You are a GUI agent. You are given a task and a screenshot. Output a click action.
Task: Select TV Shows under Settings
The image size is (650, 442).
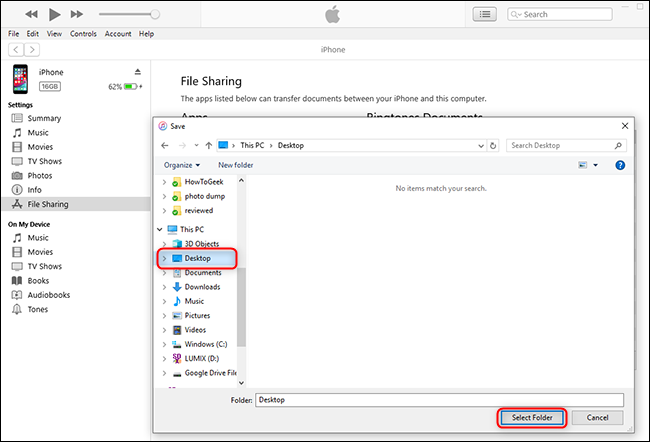44,161
